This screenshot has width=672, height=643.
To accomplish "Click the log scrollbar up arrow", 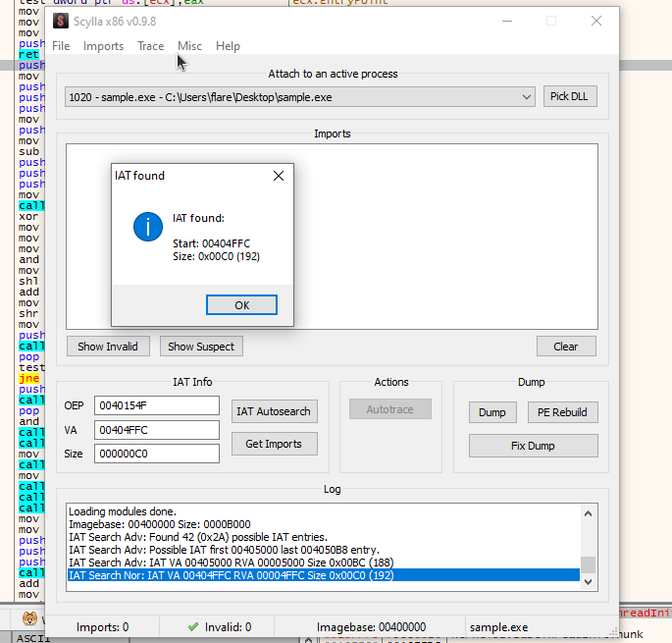I will click(x=588, y=513).
